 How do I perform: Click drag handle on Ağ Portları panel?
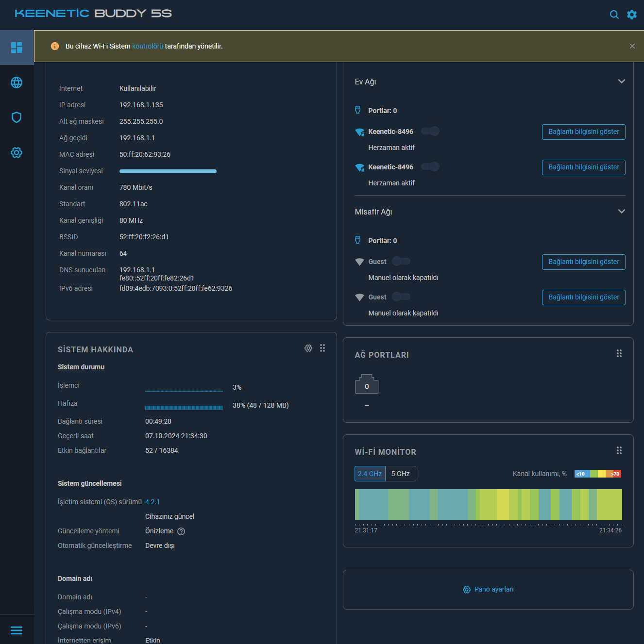click(x=619, y=353)
